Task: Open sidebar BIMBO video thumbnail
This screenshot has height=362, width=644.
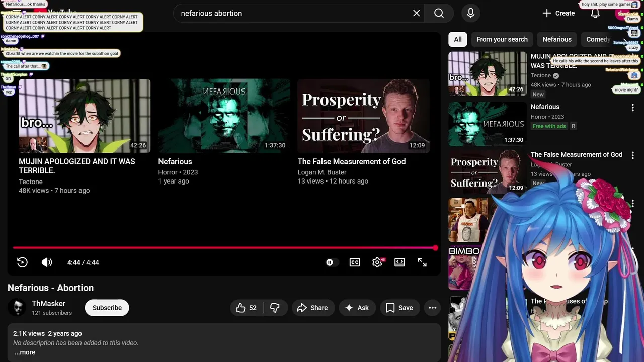Action: tap(468, 268)
